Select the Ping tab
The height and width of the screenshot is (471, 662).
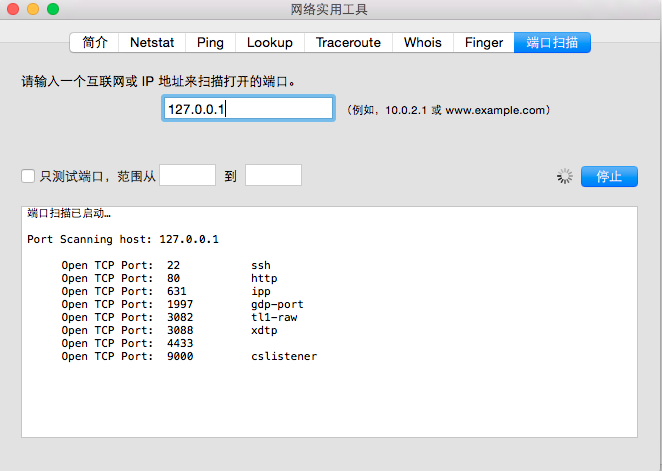tap(210, 43)
